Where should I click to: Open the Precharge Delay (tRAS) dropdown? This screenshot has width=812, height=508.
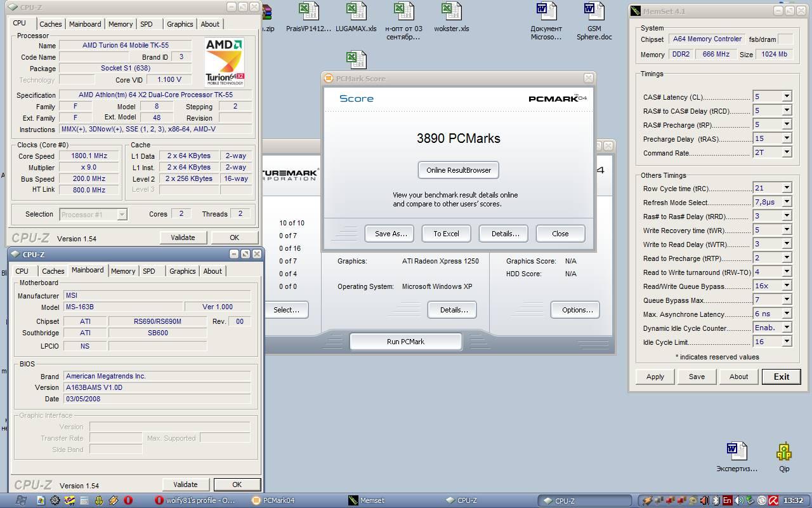pos(787,138)
